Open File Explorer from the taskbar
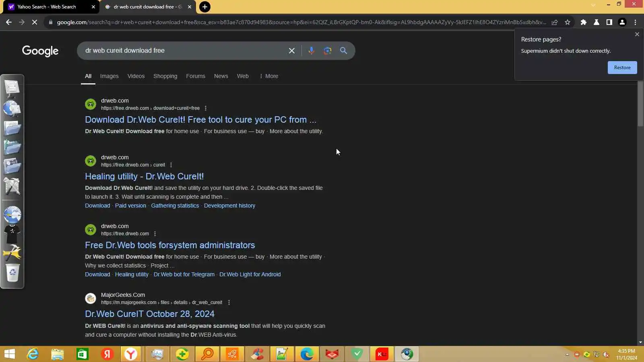 coord(58,354)
